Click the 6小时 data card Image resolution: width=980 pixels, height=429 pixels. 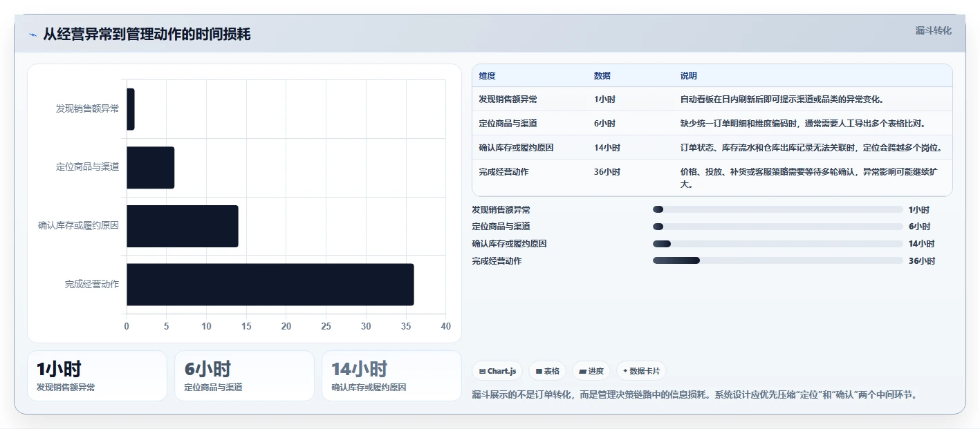[x=244, y=376]
